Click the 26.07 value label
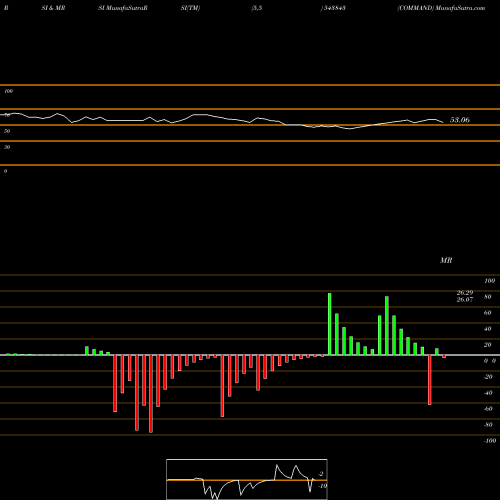This screenshot has height=500, width=500. click(465, 299)
